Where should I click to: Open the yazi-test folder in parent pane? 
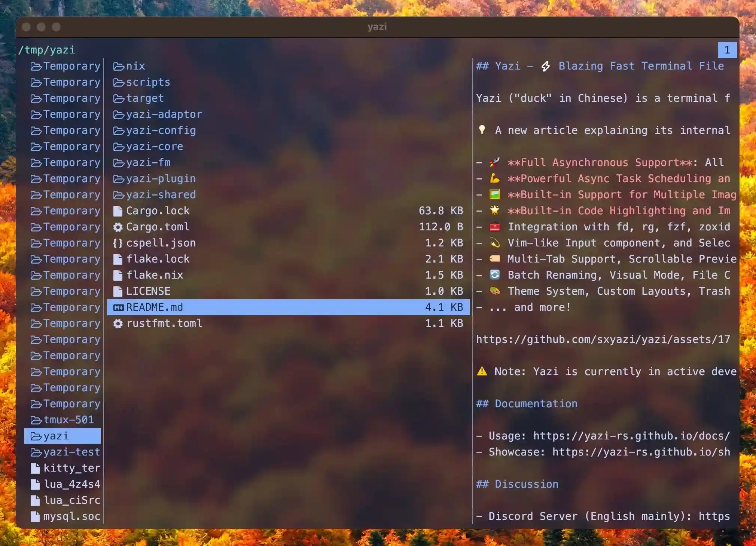(71, 452)
